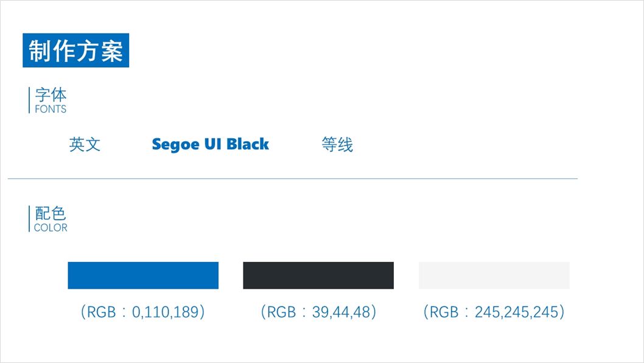
Task: Select the FONTS subtitle text
Action: tap(51, 110)
